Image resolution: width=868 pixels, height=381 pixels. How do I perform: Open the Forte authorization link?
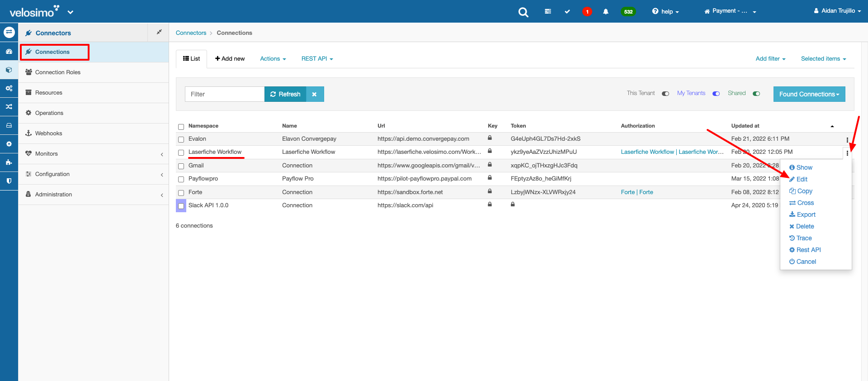coord(637,192)
